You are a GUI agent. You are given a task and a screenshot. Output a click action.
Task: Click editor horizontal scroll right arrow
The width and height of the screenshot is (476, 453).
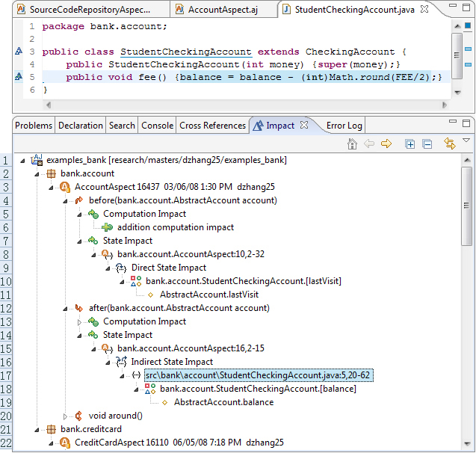coord(445,105)
